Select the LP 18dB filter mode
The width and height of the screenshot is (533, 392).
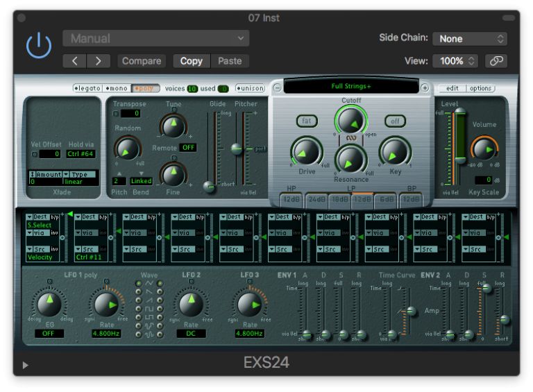[x=339, y=199]
